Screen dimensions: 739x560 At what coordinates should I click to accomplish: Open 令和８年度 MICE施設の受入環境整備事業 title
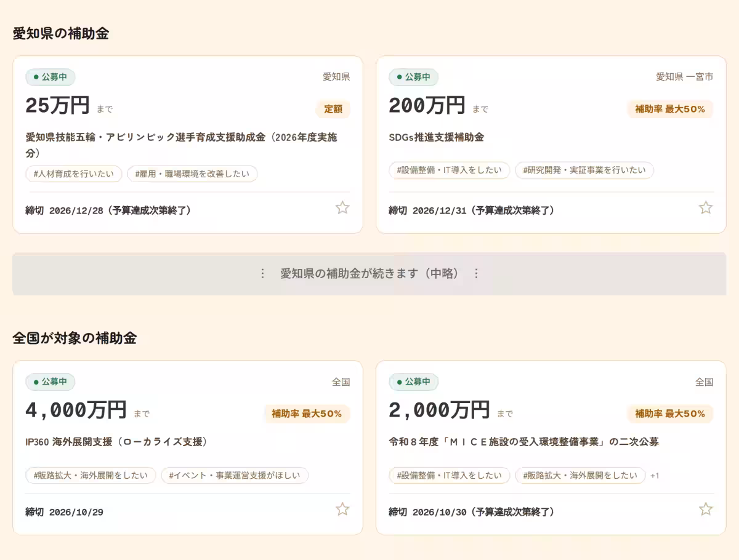pos(523,442)
